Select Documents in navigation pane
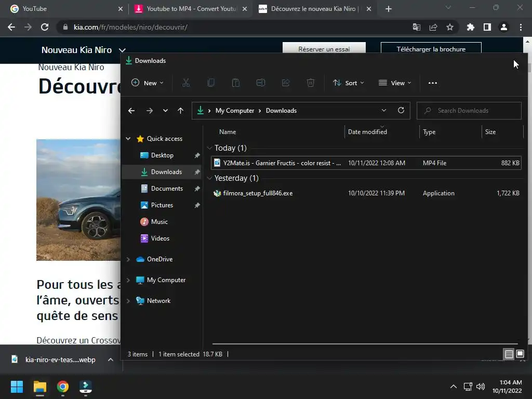Image resolution: width=532 pixels, height=399 pixels. pos(167,188)
